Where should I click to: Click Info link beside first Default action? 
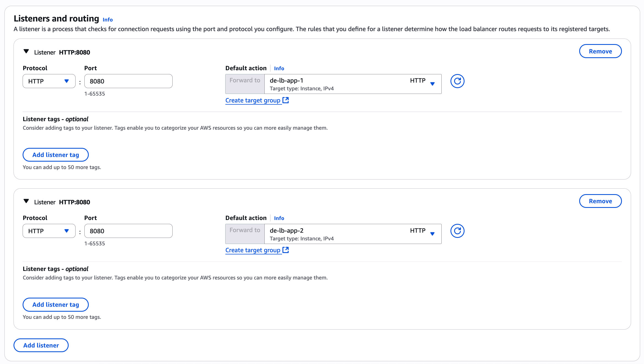279,68
